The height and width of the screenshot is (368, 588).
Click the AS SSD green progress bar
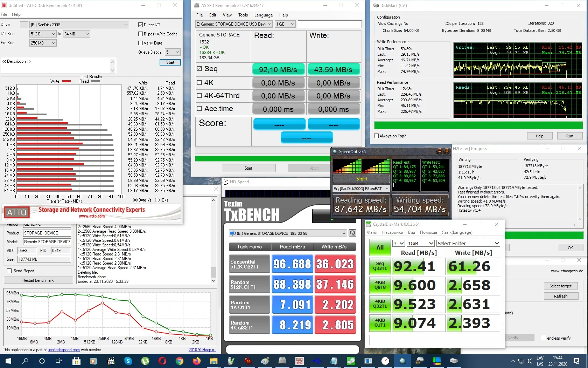262,158
